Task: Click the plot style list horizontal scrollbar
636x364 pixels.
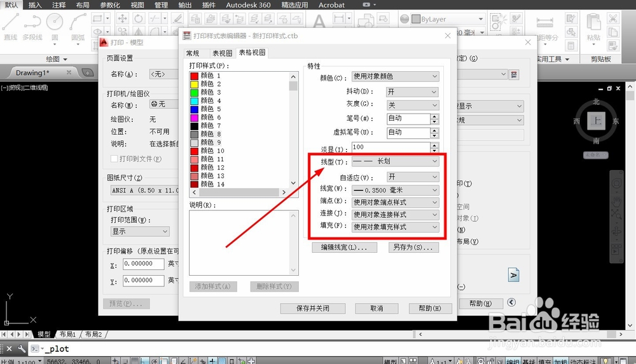Action: point(239,192)
